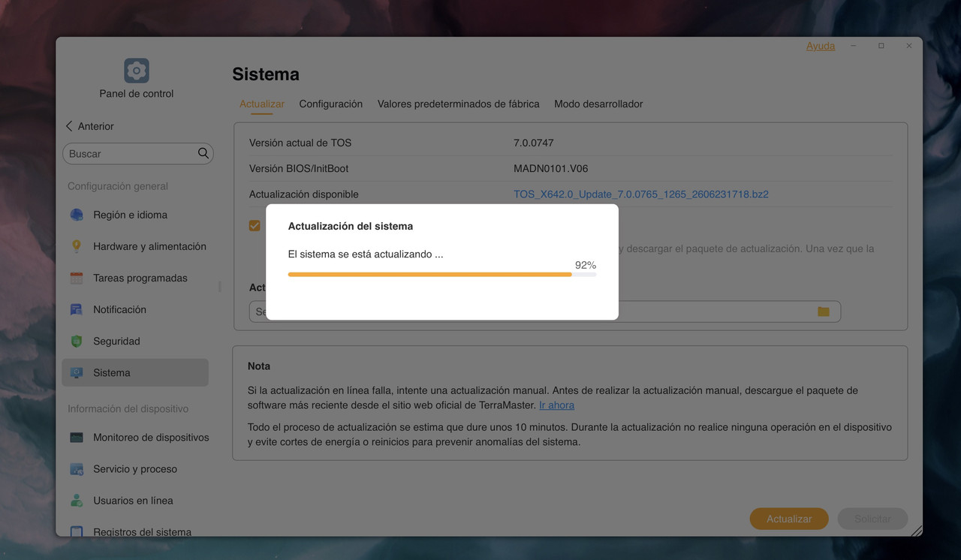Click the update progress bar

coord(442,275)
